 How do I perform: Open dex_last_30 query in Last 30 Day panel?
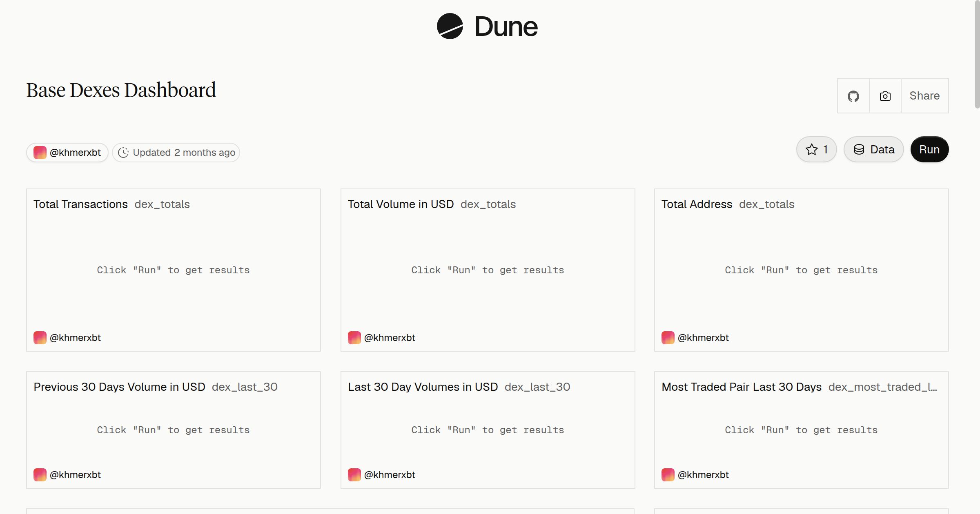point(537,387)
